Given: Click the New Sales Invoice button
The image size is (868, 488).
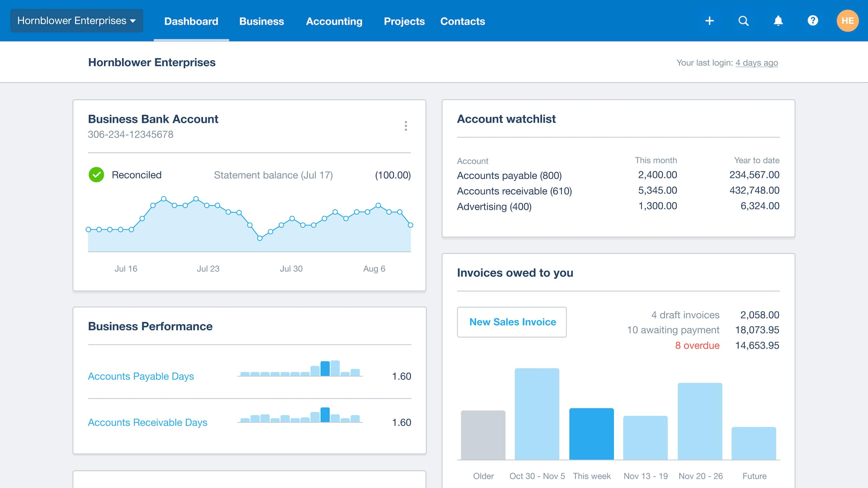Looking at the screenshot, I should pos(512,322).
